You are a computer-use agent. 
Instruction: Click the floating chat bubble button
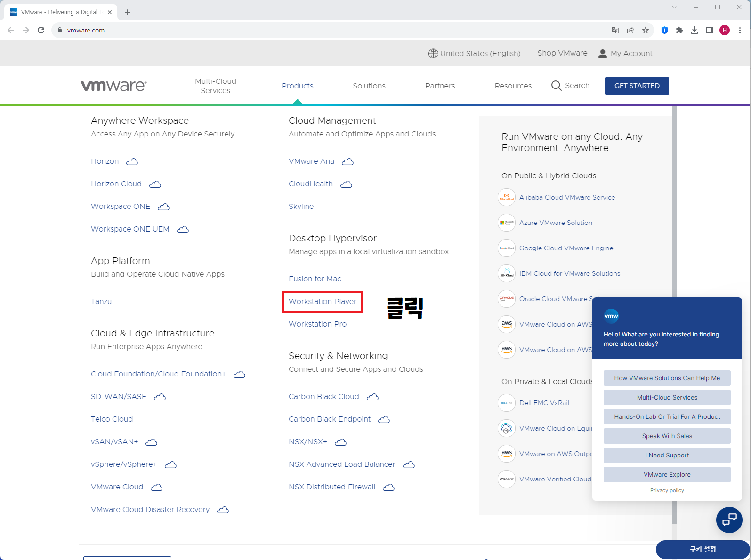click(x=729, y=520)
